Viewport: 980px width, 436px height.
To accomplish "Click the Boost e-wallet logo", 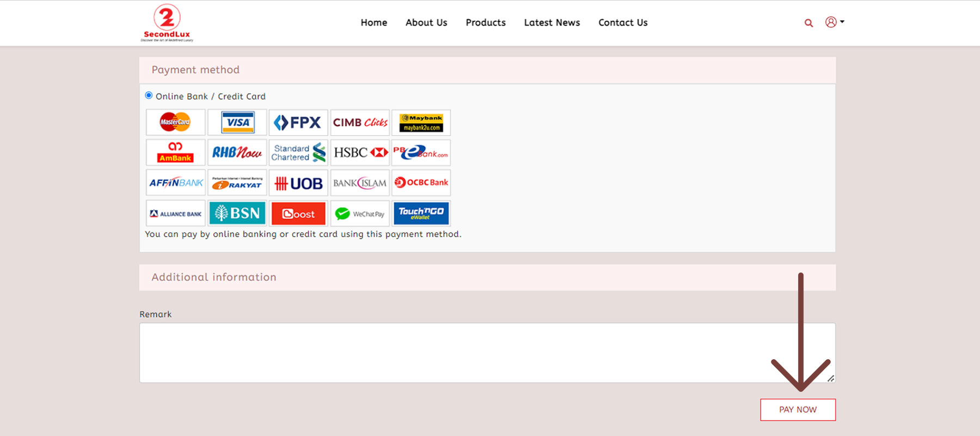I will pyautogui.click(x=298, y=213).
